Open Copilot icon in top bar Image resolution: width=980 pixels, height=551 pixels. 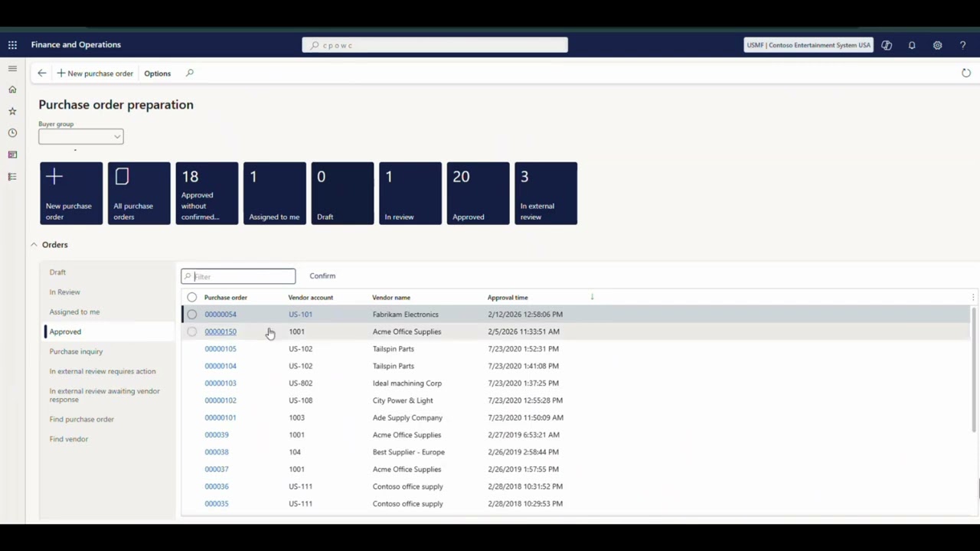887,45
